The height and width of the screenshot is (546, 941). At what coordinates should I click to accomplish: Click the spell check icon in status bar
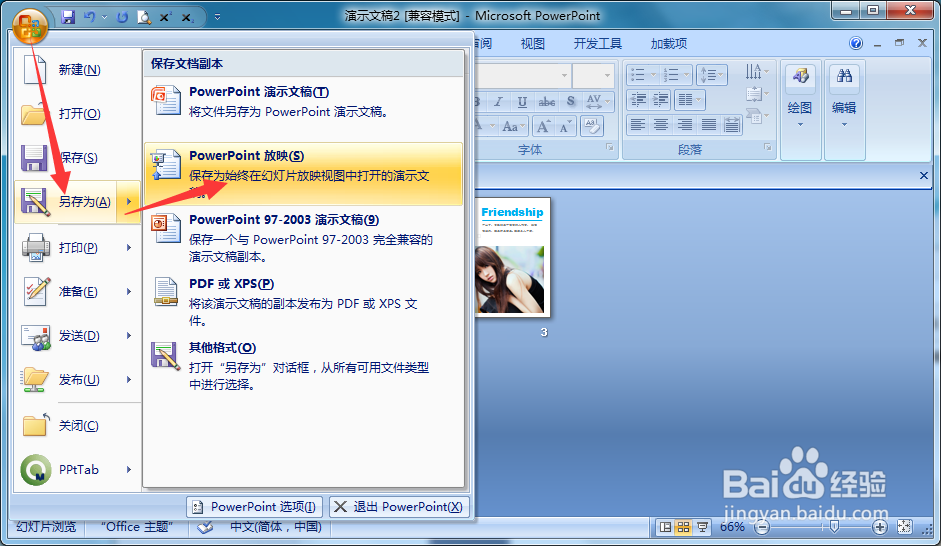pyautogui.click(x=205, y=527)
